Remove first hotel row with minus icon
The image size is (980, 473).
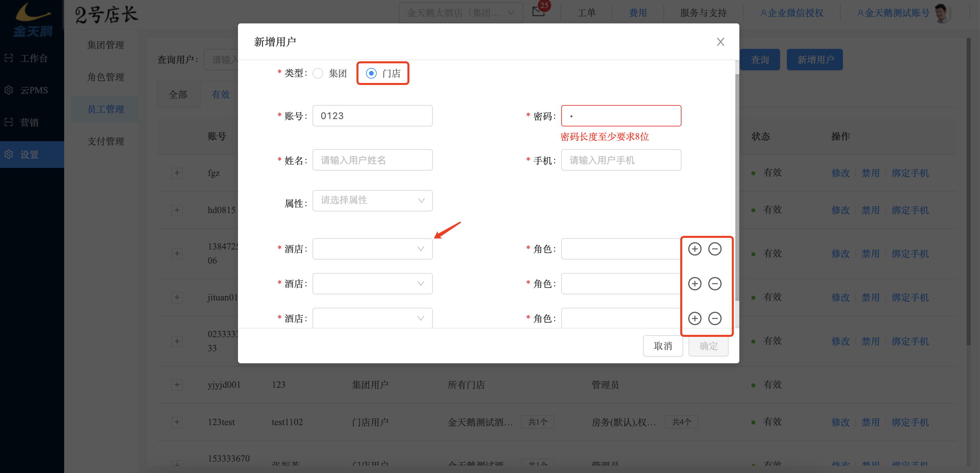point(715,249)
